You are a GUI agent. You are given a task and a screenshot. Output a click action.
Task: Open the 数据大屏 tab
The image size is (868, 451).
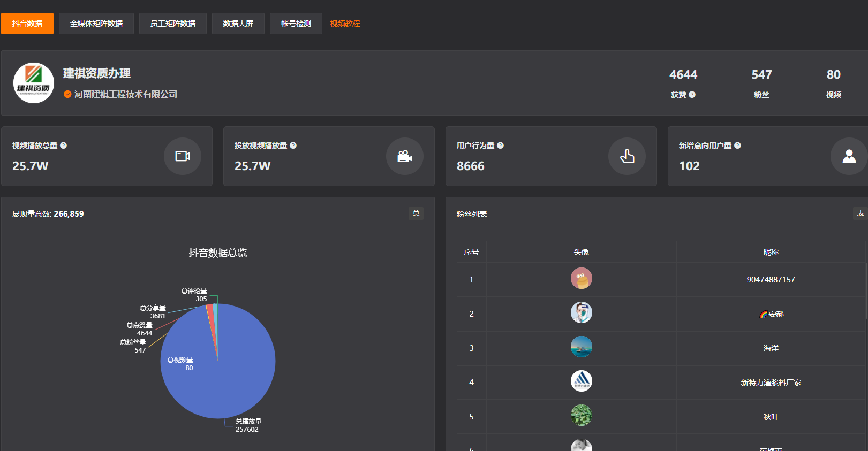[x=238, y=24]
